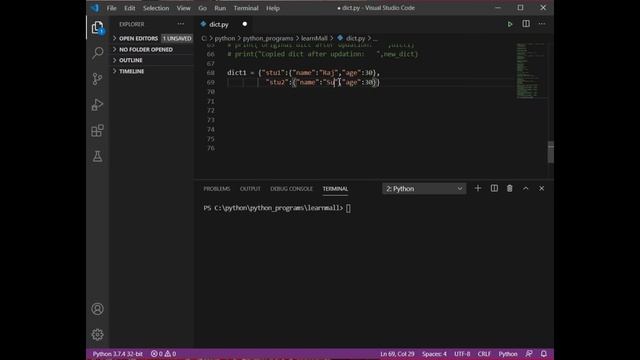Open the Terminal menu

tap(246, 8)
